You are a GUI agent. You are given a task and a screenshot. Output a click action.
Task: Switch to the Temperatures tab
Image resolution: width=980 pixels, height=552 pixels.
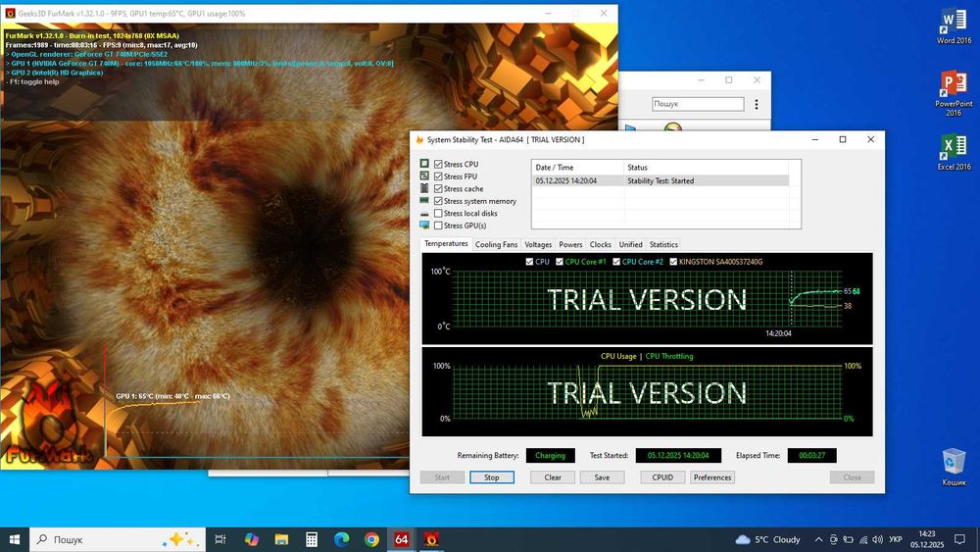click(446, 244)
